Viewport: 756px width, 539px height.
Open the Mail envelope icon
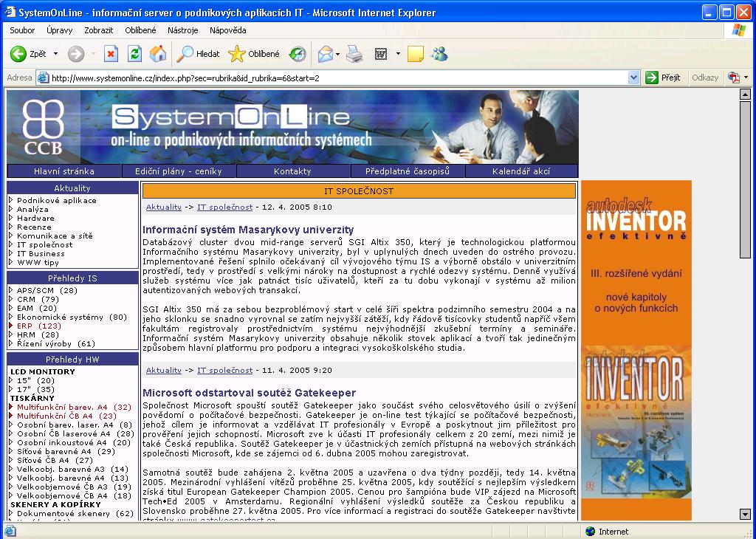pyautogui.click(x=326, y=54)
